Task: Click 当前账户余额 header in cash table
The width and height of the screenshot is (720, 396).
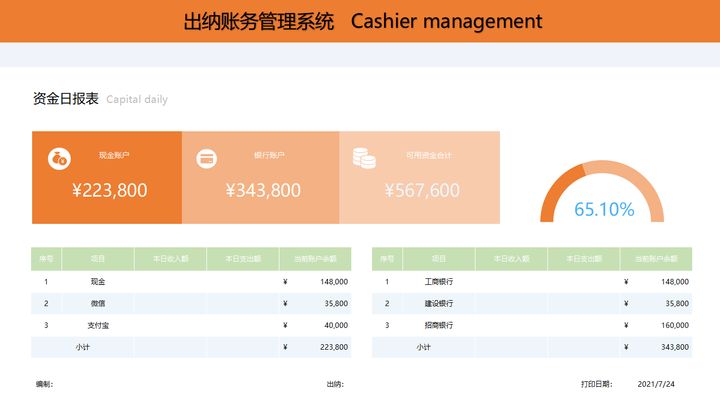Action: 315,259
